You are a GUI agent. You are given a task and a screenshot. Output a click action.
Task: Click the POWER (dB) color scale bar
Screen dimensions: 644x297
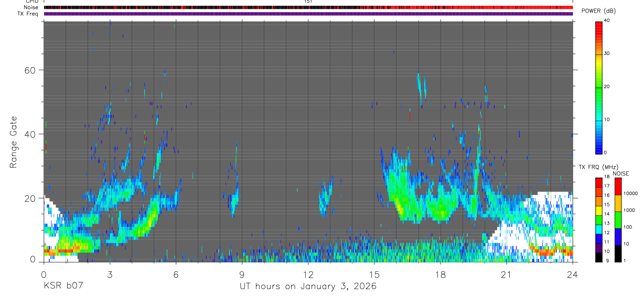click(x=599, y=86)
